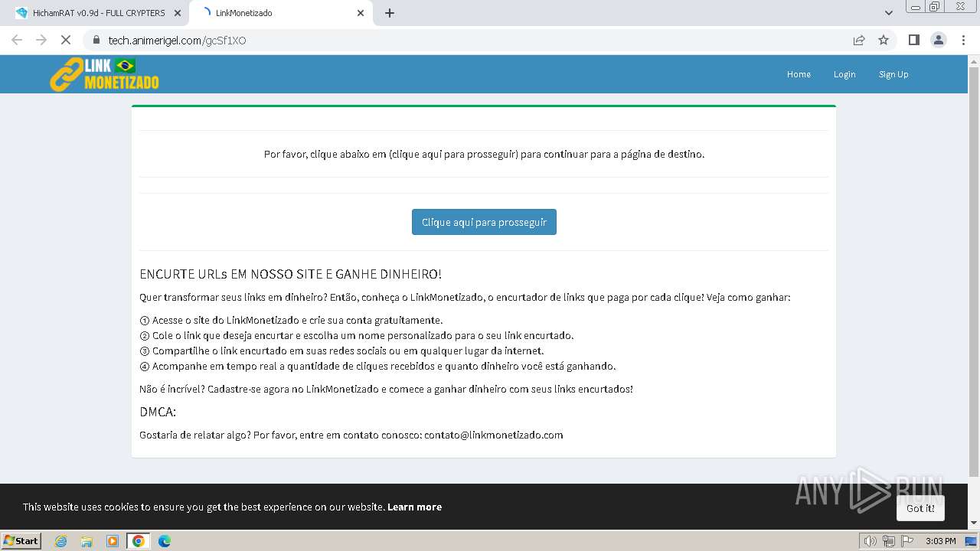Image resolution: width=980 pixels, height=551 pixels.
Task: Open media player taskbar icon
Action: point(113,541)
